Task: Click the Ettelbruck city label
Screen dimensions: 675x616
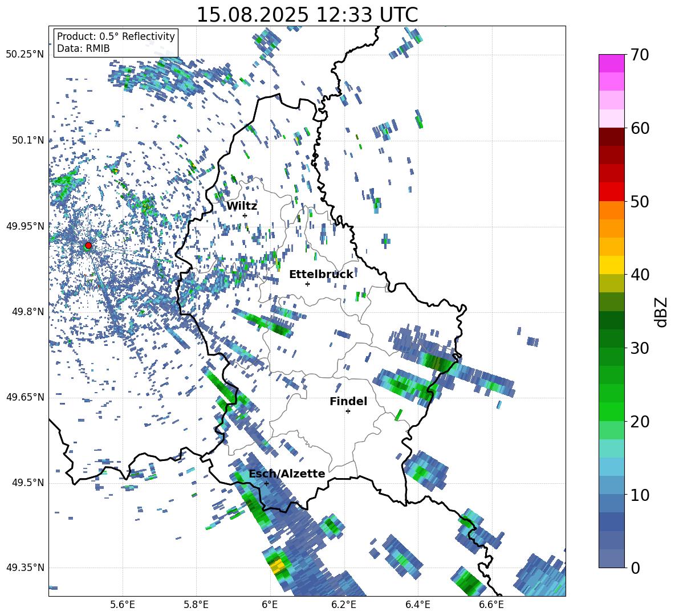Action: [x=321, y=275]
